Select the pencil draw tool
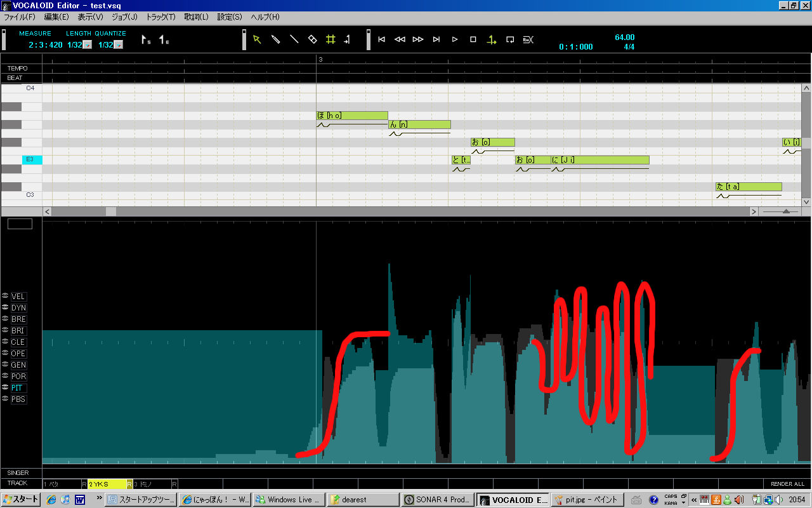 tap(275, 39)
